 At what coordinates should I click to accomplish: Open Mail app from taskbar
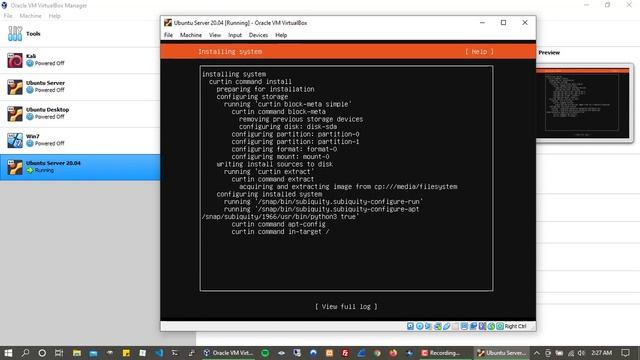click(x=93, y=353)
